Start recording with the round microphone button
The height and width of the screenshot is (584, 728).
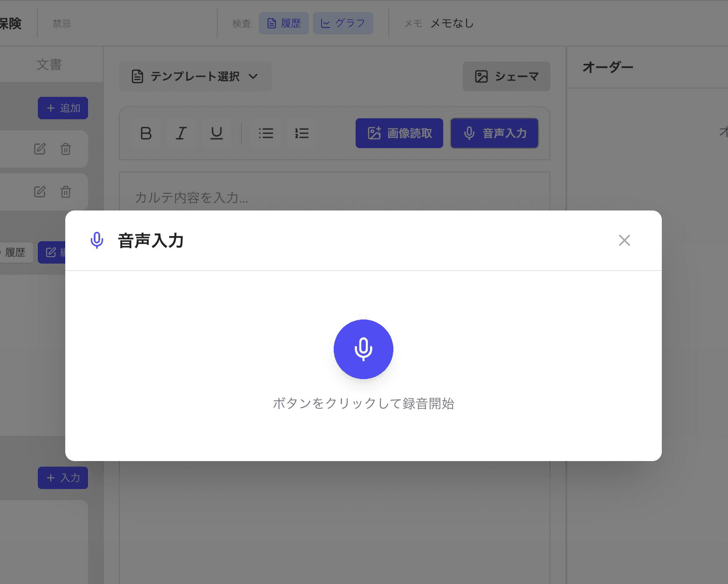(x=364, y=349)
